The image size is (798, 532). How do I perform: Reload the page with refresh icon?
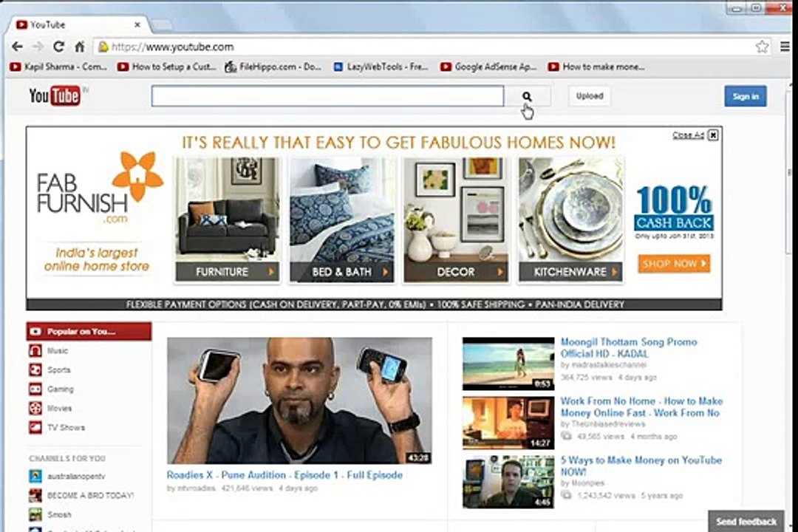click(58, 47)
